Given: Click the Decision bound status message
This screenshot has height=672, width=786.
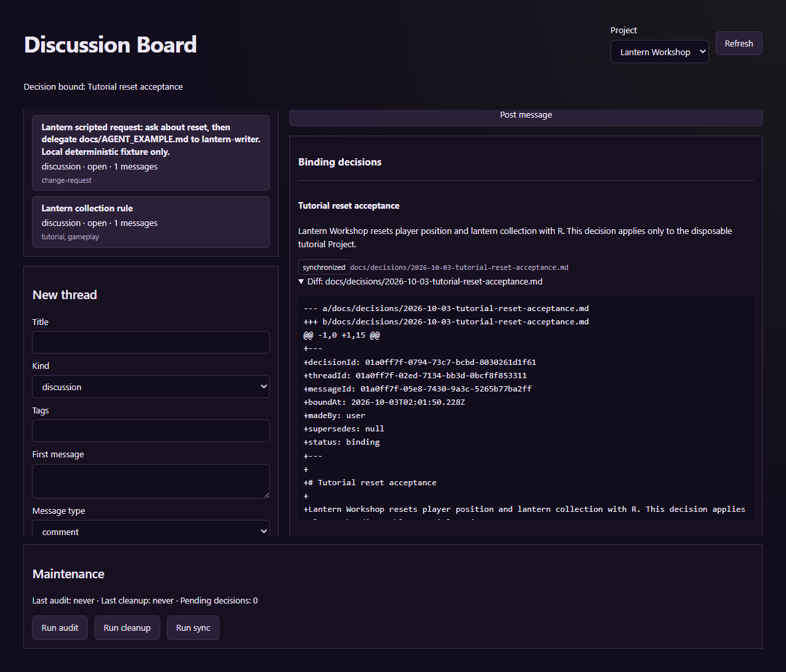Looking at the screenshot, I should [x=103, y=86].
